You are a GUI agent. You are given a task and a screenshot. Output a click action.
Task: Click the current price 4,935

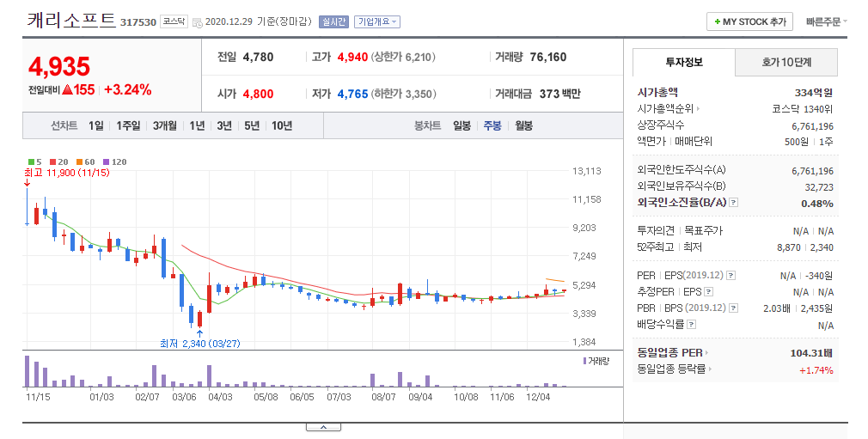[59, 67]
